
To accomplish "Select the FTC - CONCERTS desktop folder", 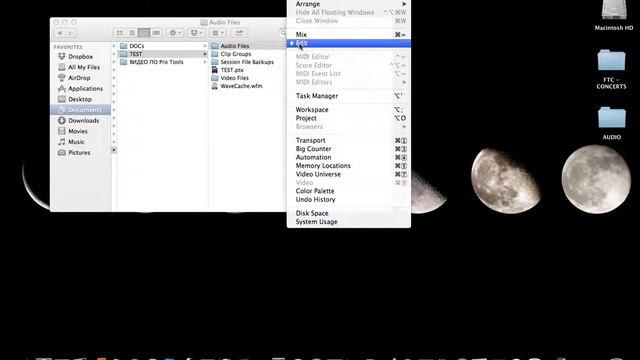I will (x=611, y=69).
